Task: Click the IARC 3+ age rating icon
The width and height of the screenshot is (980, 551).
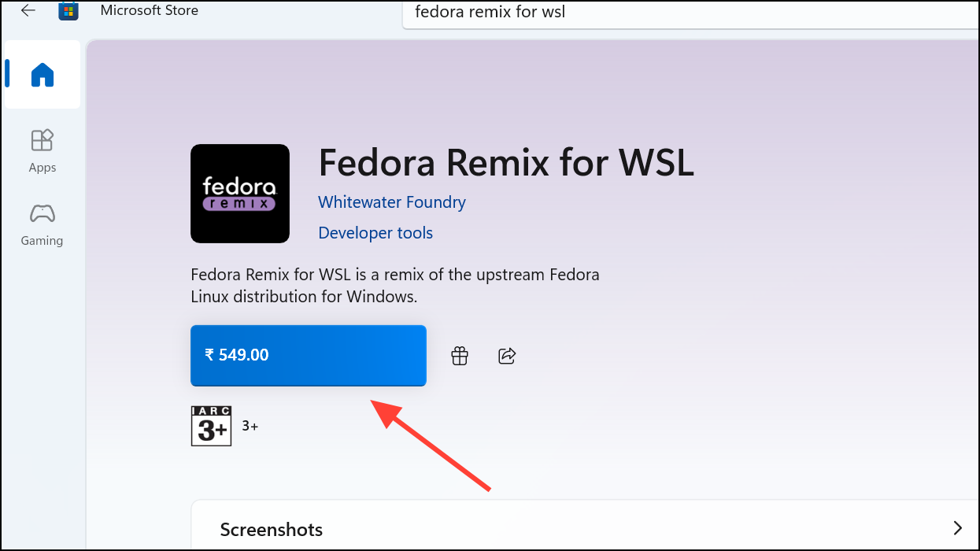Action: click(211, 426)
